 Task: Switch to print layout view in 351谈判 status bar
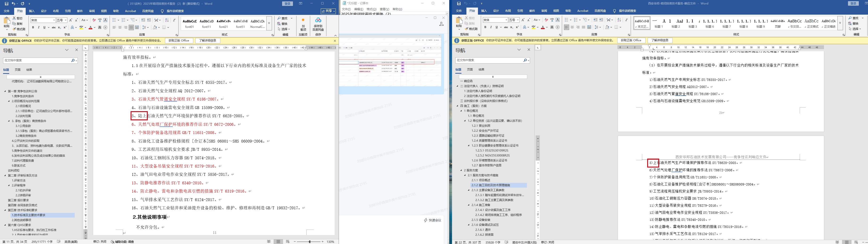(278, 242)
